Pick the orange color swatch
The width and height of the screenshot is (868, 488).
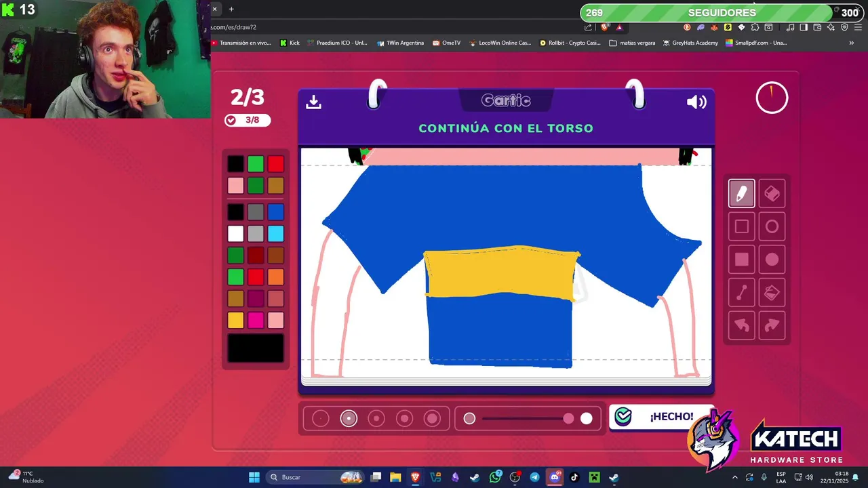click(275, 277)
